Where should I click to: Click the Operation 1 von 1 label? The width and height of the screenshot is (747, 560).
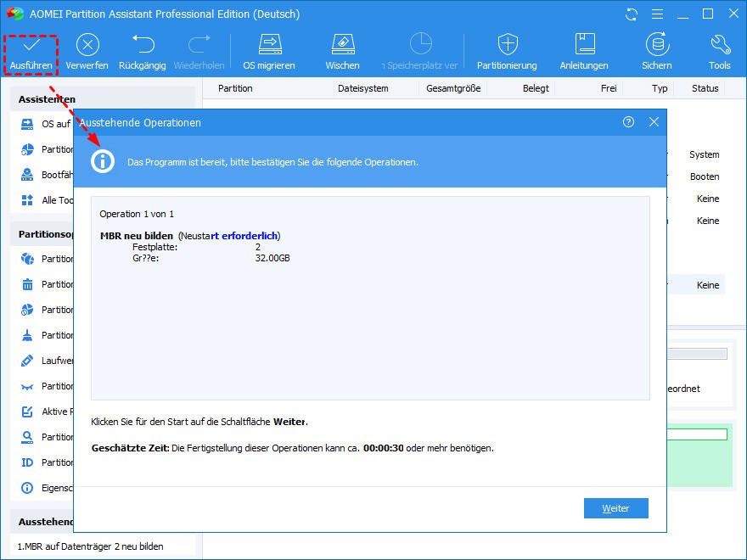coord(137,214)
